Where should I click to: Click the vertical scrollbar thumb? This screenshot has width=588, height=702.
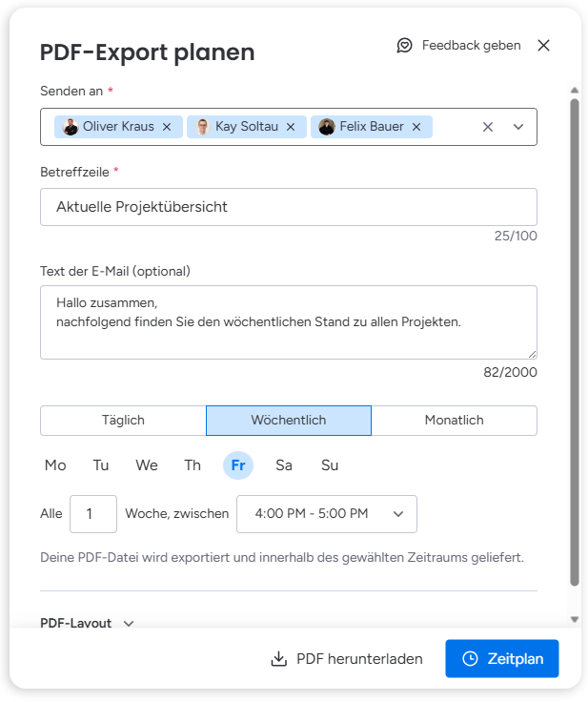575,342
